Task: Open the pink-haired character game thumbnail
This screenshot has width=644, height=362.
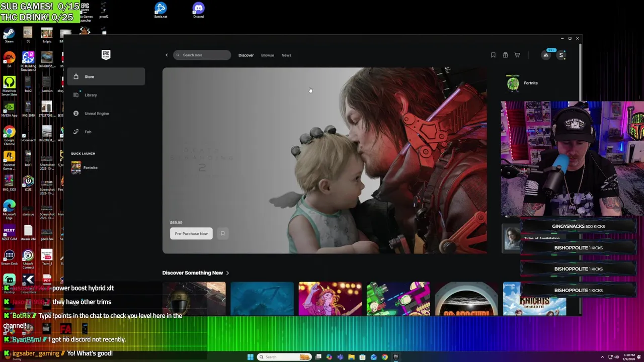Action: (330, 299)
